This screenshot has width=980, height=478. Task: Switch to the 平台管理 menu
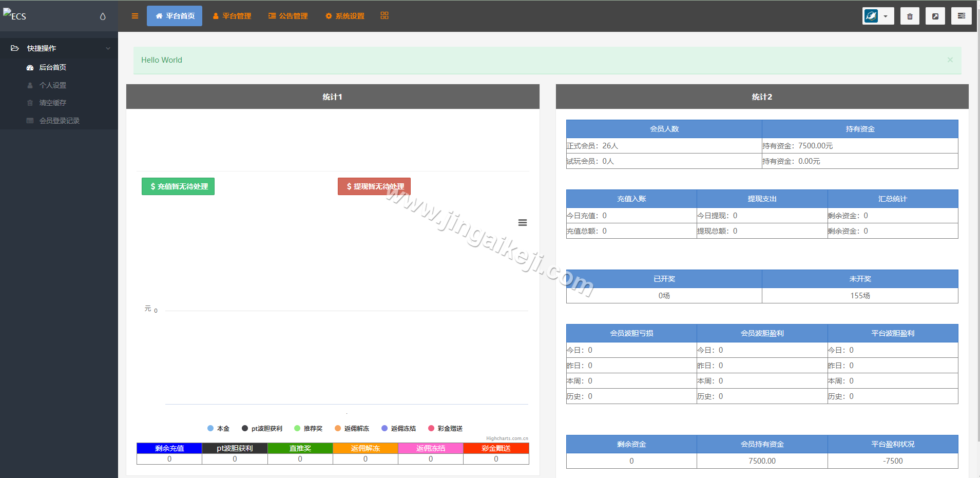tap(232, 16)
